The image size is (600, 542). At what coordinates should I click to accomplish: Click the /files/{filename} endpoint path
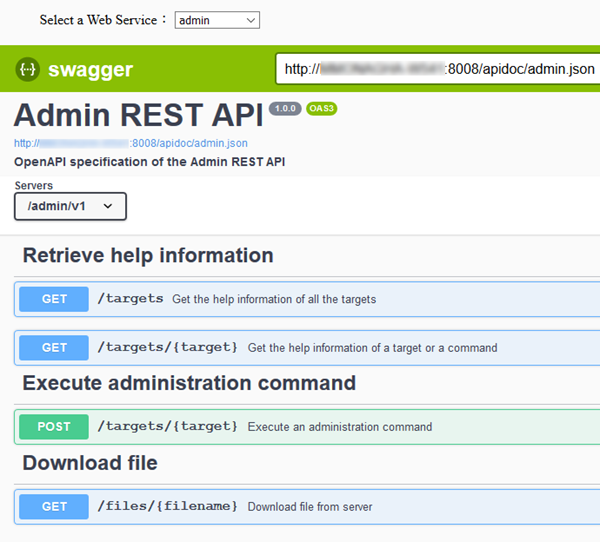click(167, 507)
